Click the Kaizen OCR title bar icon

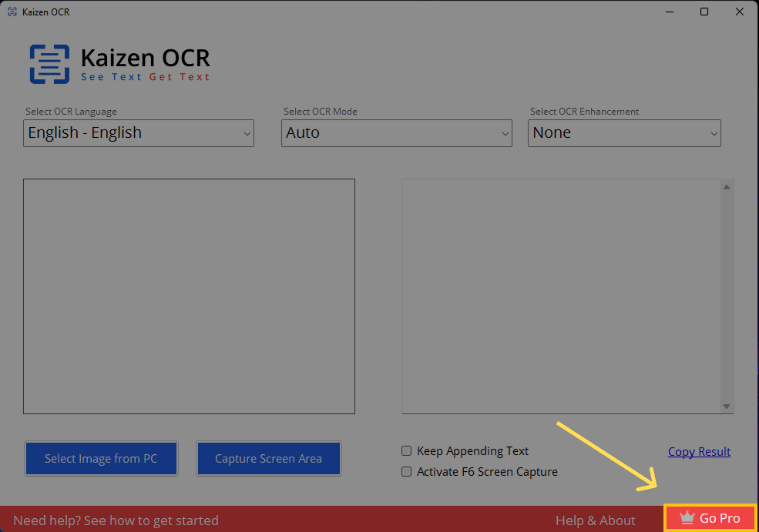click(x=12, y=12)
